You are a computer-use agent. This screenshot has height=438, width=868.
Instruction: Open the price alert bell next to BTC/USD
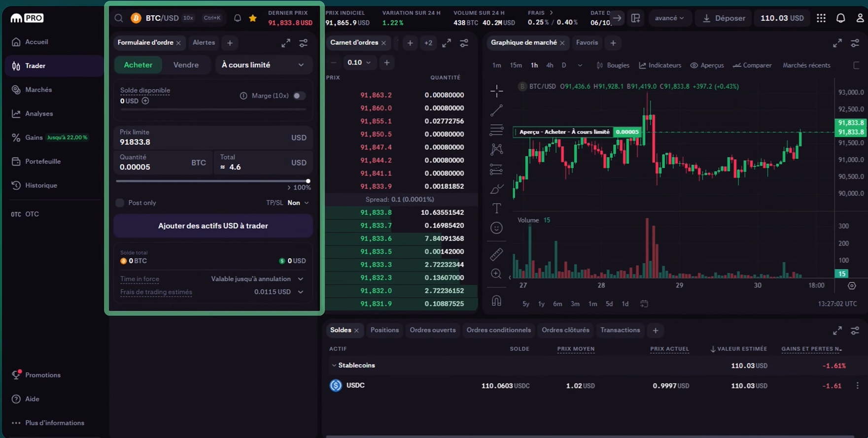pyautogui.click(x=238, y=18)
